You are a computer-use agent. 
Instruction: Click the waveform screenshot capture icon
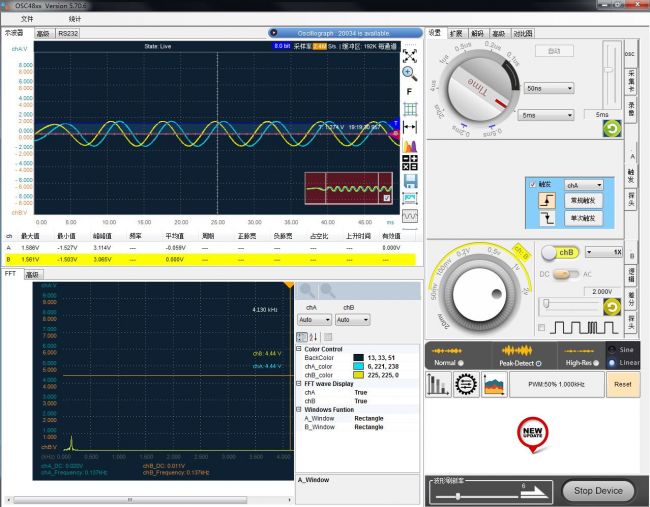point(410,199)
